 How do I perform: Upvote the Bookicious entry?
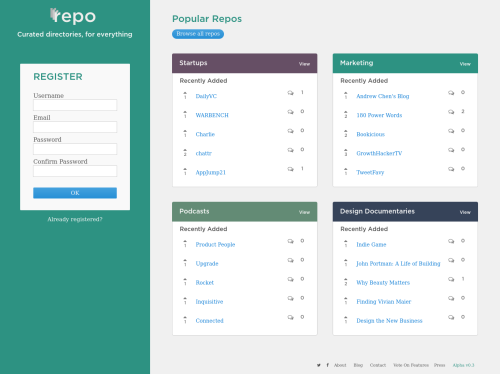346,131
